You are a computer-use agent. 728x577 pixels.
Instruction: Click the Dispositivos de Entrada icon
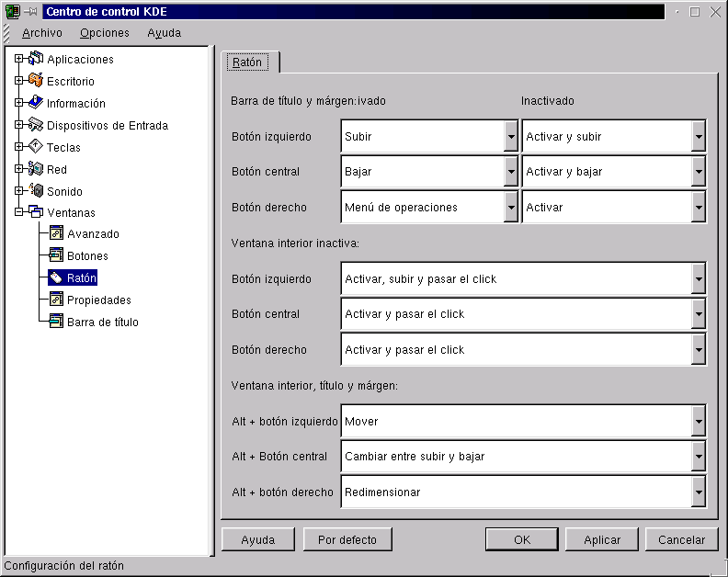coord(36,125)
